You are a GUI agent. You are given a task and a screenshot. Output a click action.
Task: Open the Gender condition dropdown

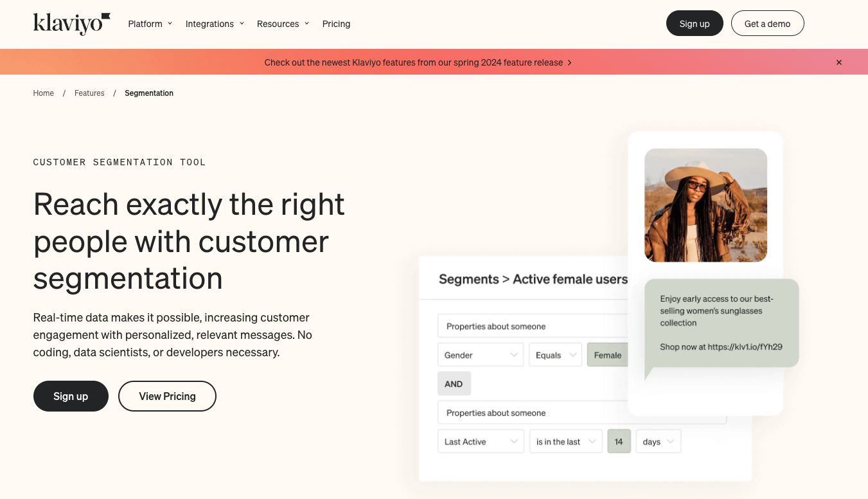[x=480, y=354]
